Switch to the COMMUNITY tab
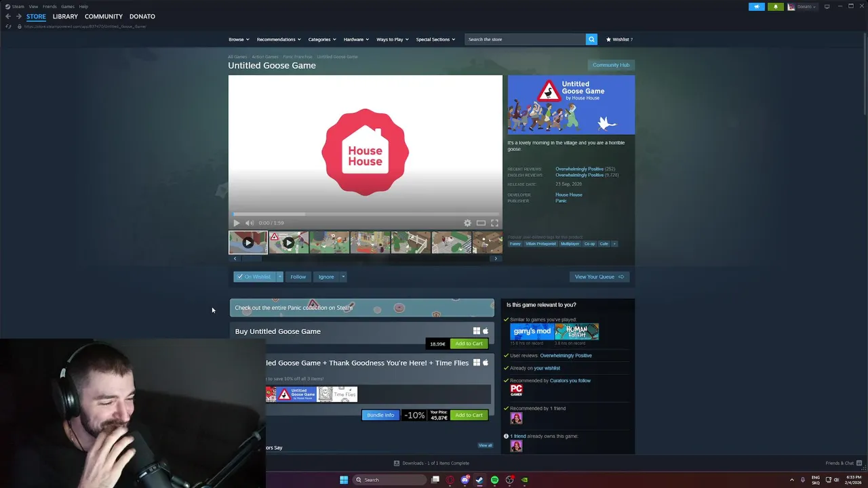 coord(104,16)
